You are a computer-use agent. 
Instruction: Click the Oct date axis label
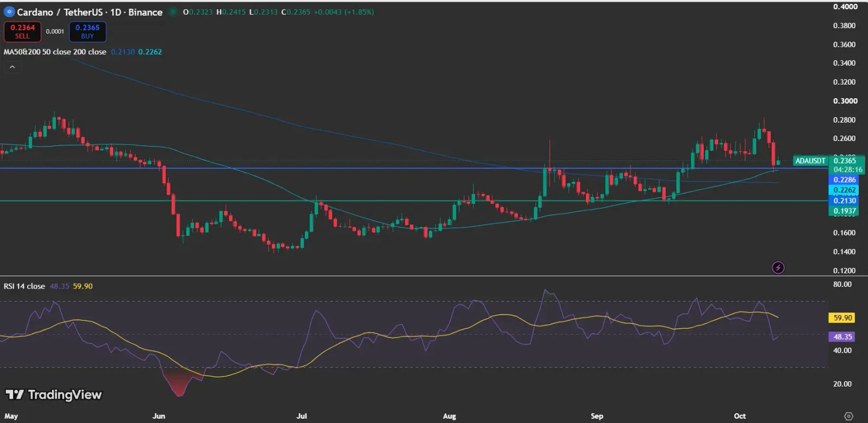click(740, 416)
